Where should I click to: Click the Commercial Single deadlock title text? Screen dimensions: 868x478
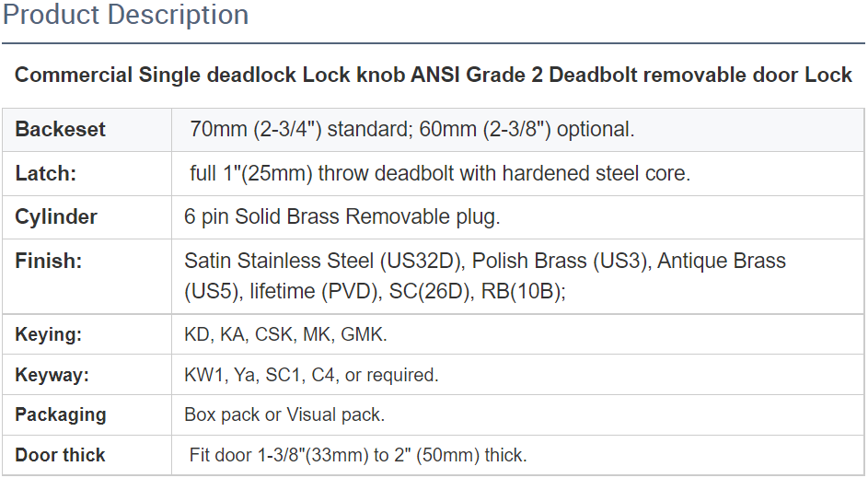[434, 75]
